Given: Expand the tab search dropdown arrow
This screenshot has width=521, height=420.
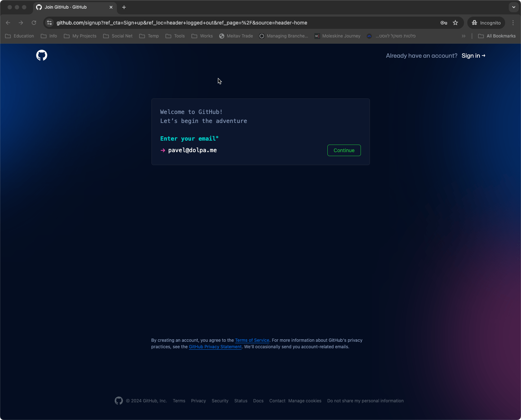Looking at the screenshot, I should pyautogui.click(x=514, y=7).
